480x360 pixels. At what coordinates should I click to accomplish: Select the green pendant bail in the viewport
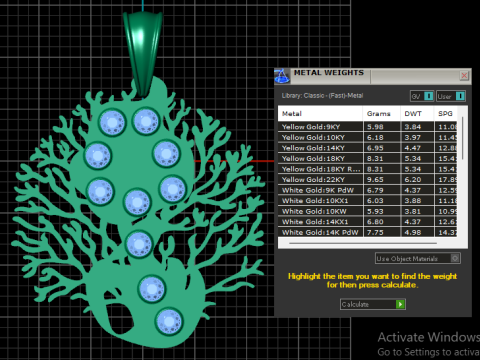[x=143, y=53]
